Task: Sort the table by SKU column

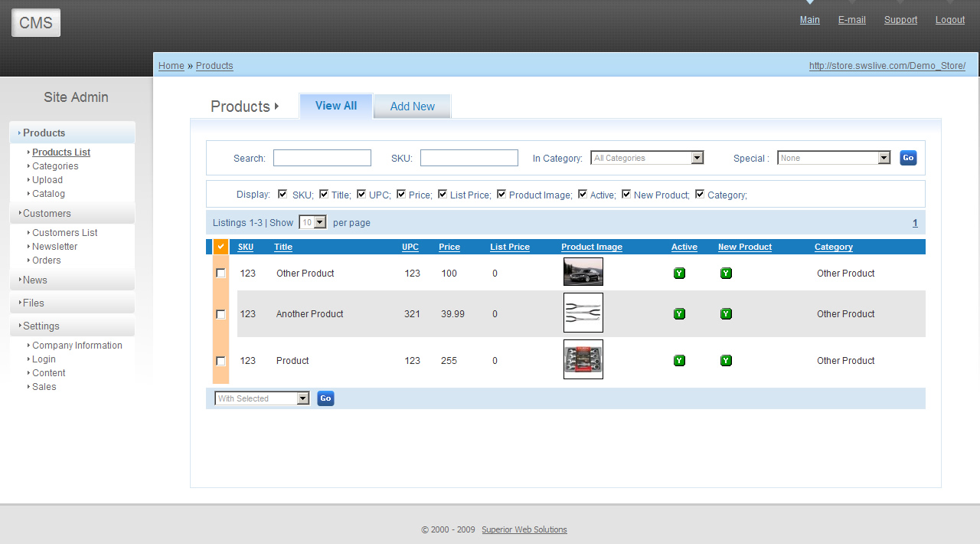Action: pyautogui.click(x=246, y=247)
